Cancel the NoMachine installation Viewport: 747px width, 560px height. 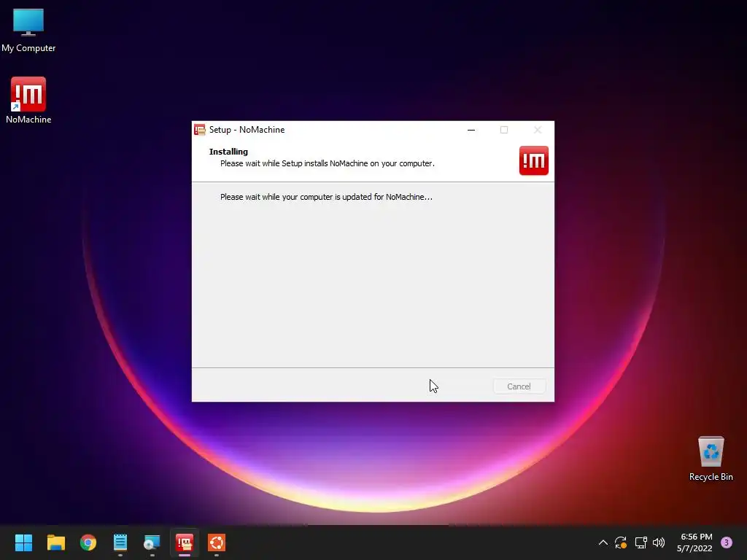[519, 386]
